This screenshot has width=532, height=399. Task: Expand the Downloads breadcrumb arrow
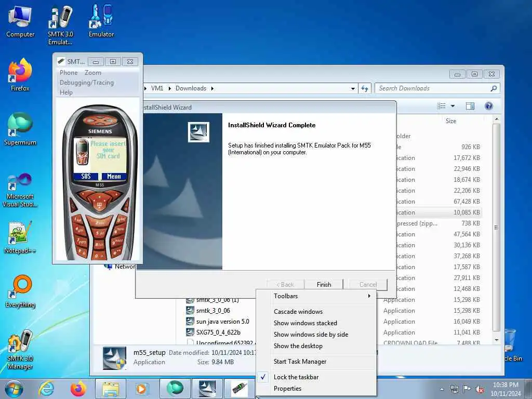point(212,88)
